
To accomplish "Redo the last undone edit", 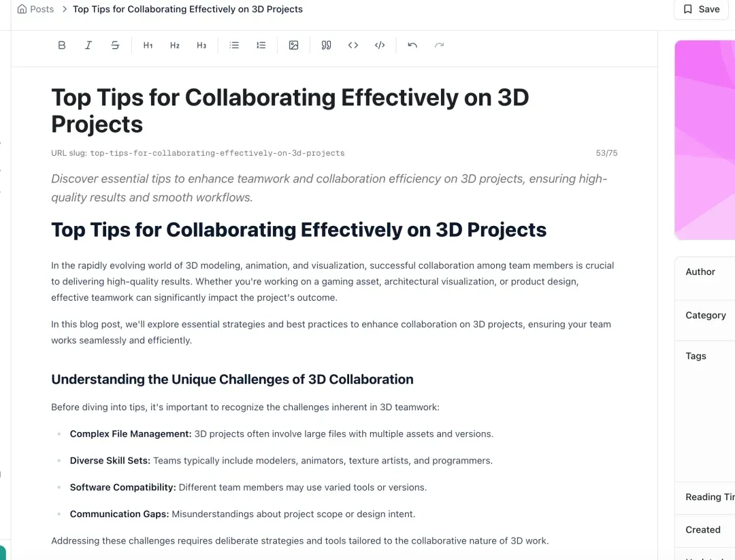I will [x=439, y=46].
